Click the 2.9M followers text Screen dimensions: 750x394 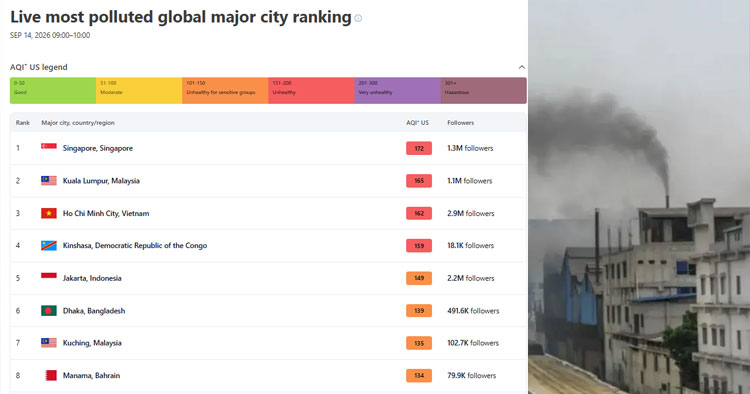(471, 213)
